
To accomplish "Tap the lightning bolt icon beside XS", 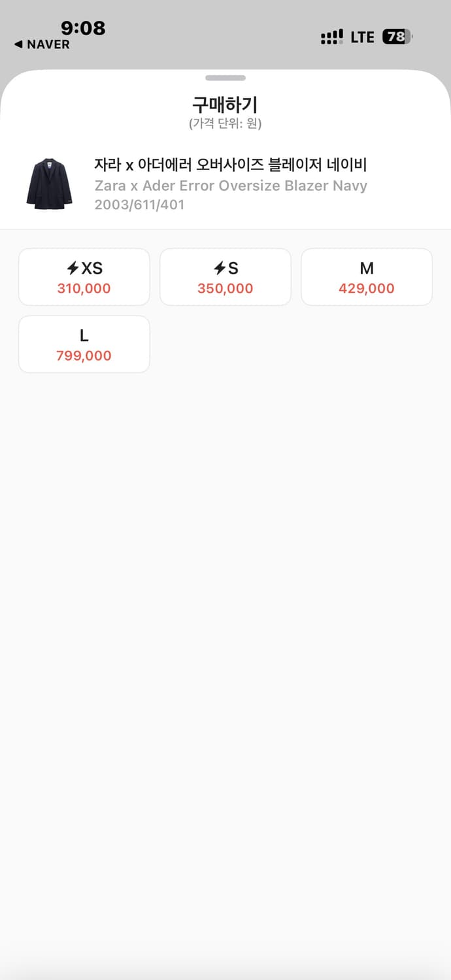I will pyautogui.click(x=73, y=268).
